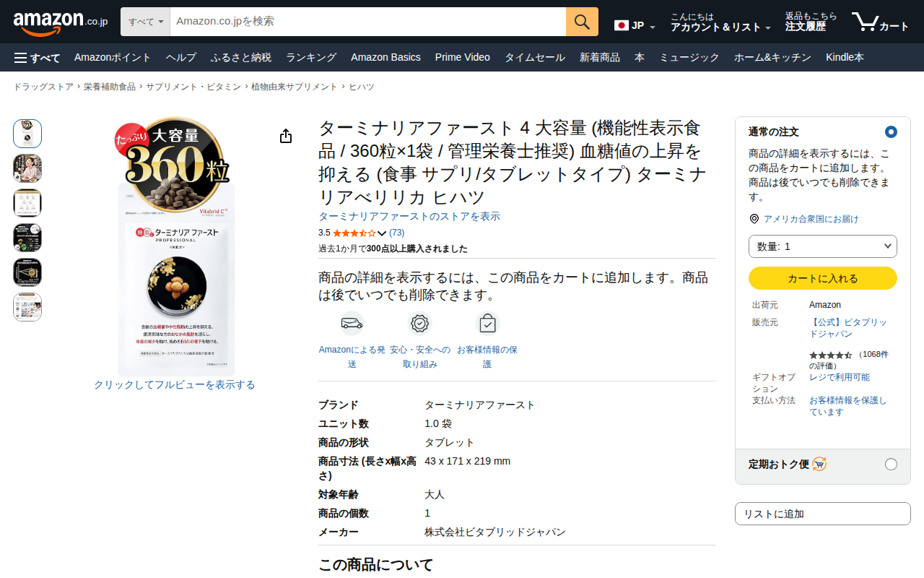This screenshot has height=578, width=924.
Task: Click 植物由来サプリメント breadcrumb
Action: click(x=295, y=87)
